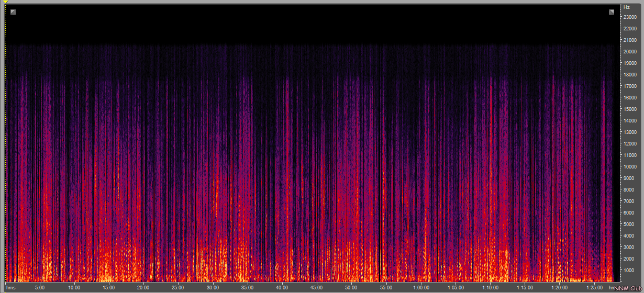Select the 35:00 position on the timeline
This screenshot has width=644, height=293.
pos(247,288)
